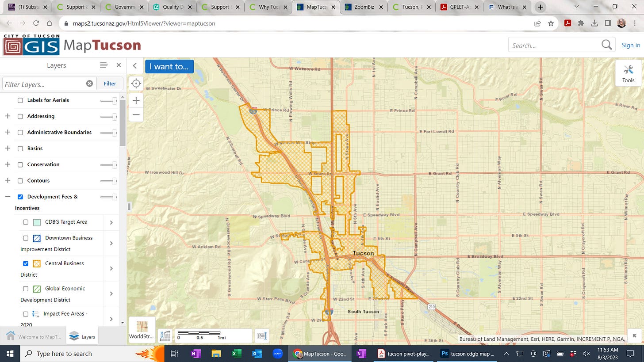Expand the Addressing layer group

pyautogui.click(x=8, y=116)
